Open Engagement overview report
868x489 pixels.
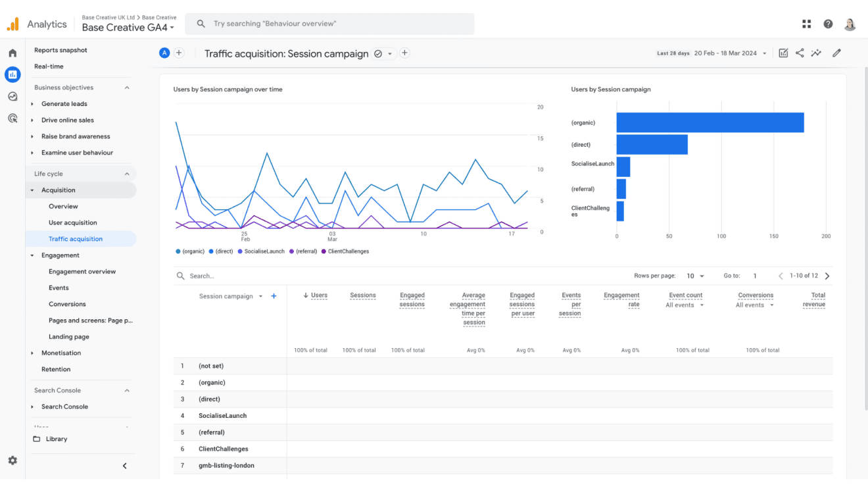82,272
